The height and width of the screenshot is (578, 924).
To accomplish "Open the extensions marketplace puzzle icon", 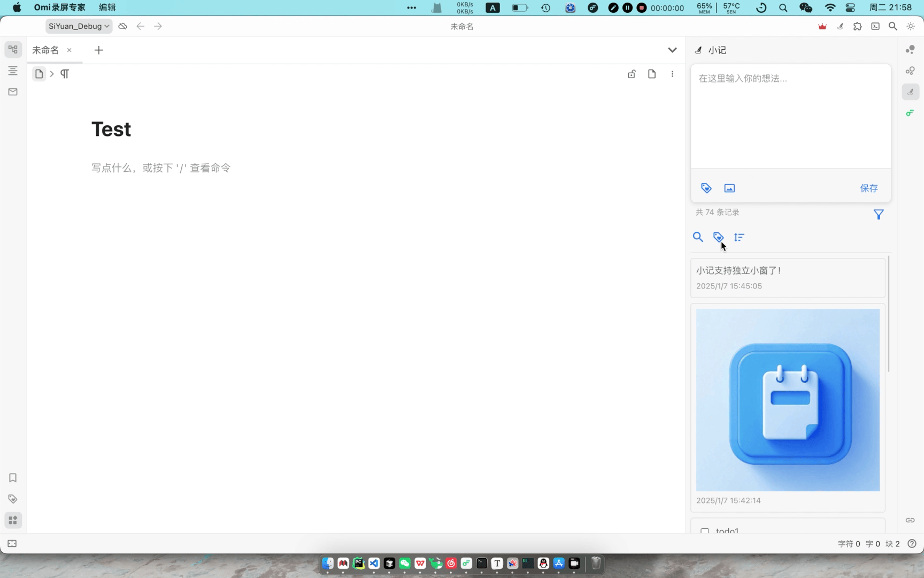I will pos(858,26).
